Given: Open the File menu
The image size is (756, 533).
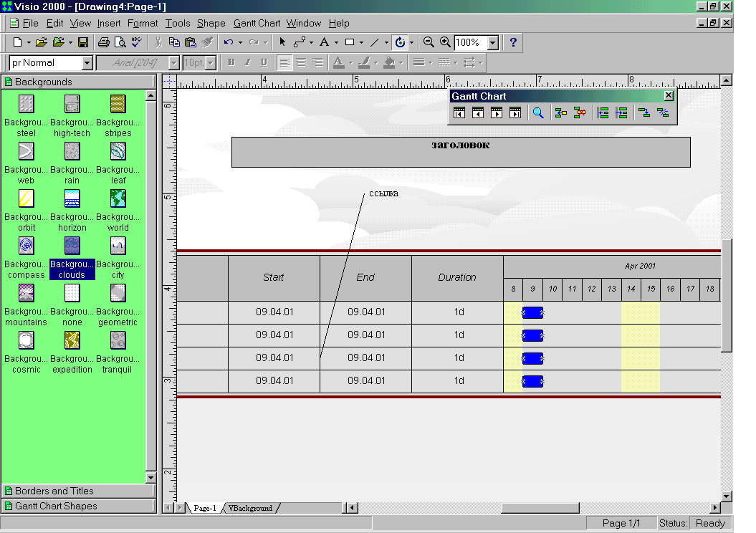Looking at the screenshot, I should 30,23.
